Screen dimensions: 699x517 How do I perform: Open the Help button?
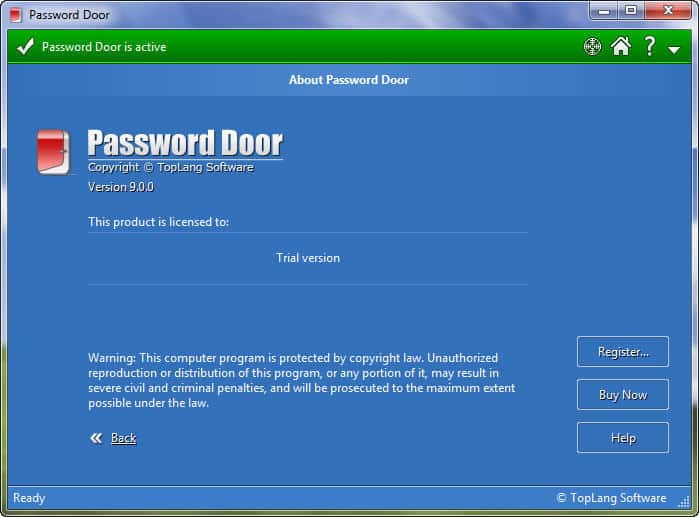623,438
